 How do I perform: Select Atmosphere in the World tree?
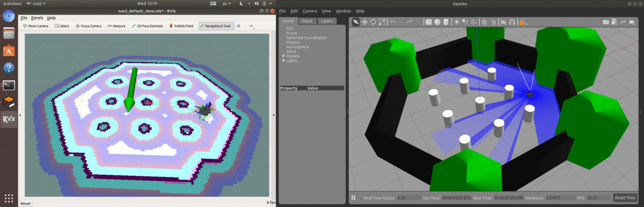297,47
